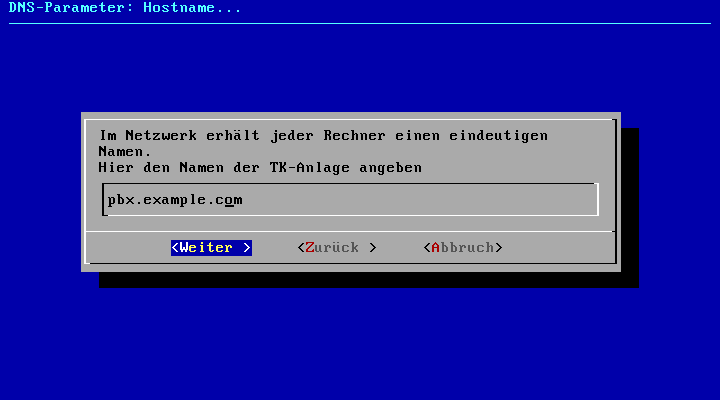Click the left angle bracket of Abbruch
Viewport: 720px width, 400px height.
point(427,248)
